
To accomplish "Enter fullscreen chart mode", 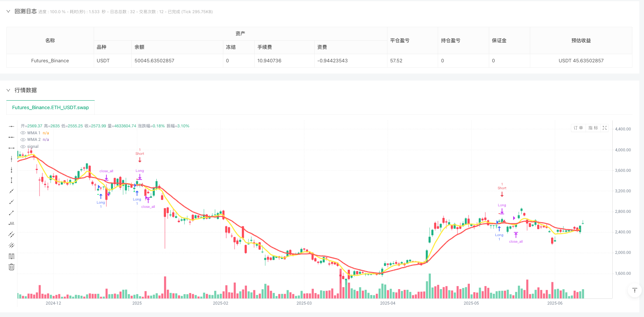I will tap(605, 128).
